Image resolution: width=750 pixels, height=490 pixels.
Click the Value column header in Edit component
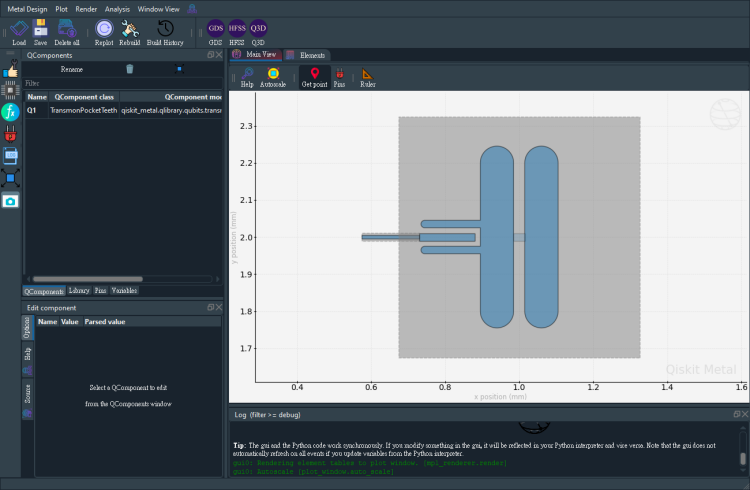click(70, 322)
